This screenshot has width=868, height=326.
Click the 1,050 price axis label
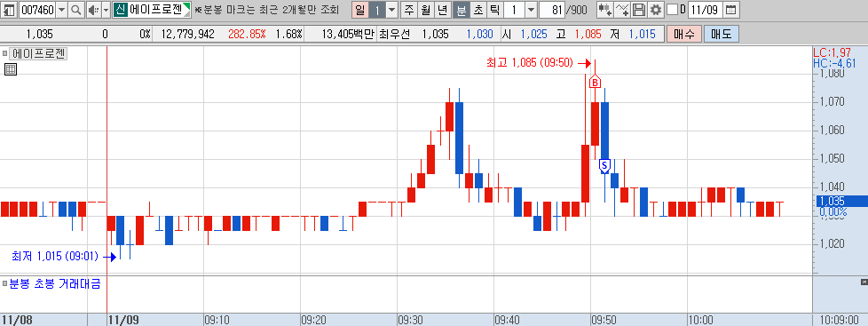832,159
